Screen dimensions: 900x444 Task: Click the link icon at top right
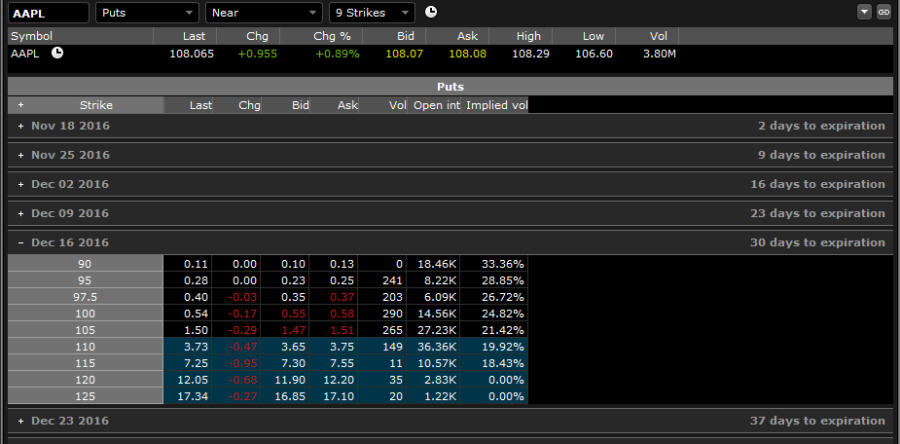(x=883, y=12)
